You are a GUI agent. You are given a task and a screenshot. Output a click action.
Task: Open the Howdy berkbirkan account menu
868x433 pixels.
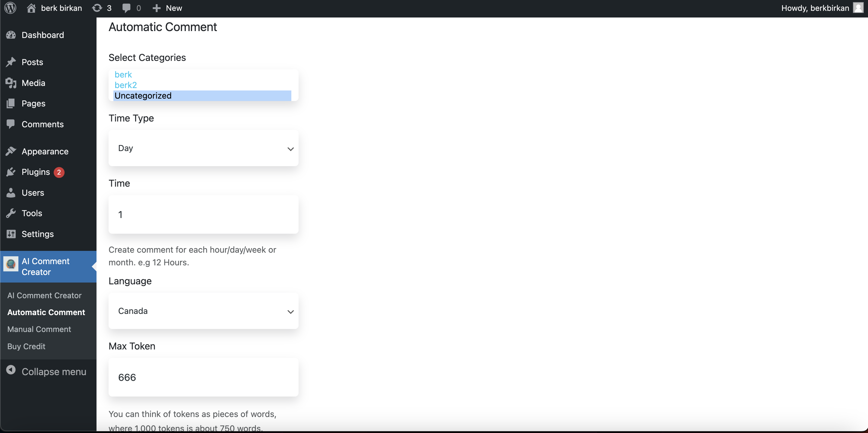tap(816, 8)
